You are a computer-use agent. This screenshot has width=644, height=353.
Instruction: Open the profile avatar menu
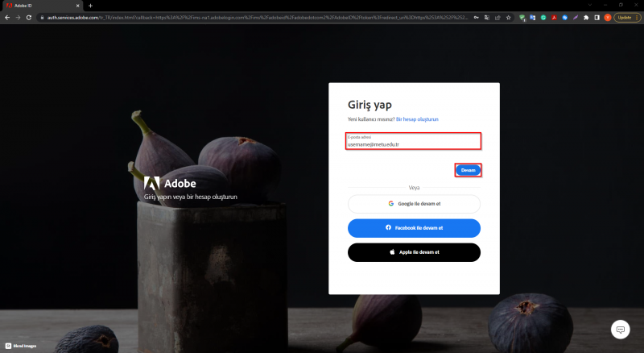click(608, 18)
